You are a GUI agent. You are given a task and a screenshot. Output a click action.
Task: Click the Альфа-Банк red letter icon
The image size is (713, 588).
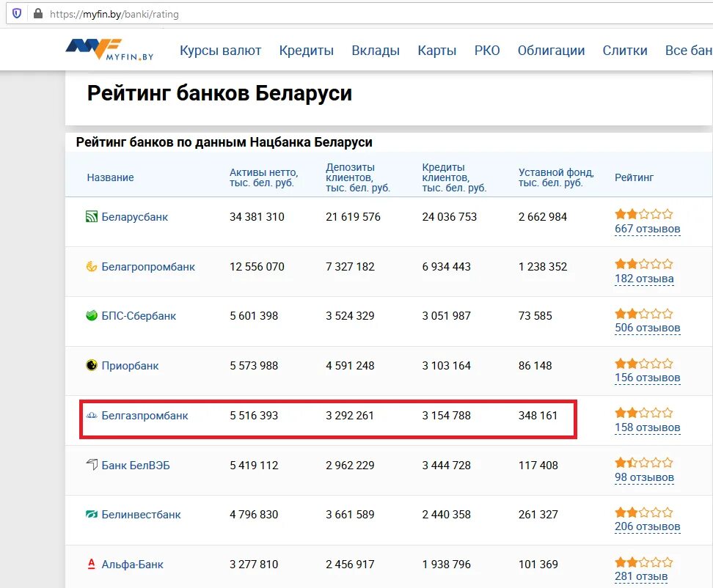[x=92, y=565]
